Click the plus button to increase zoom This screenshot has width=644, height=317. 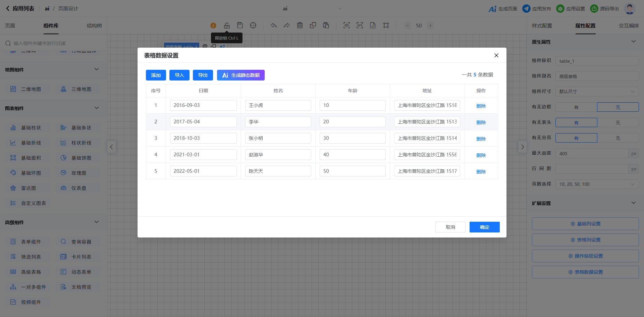[x=430, y=25]
